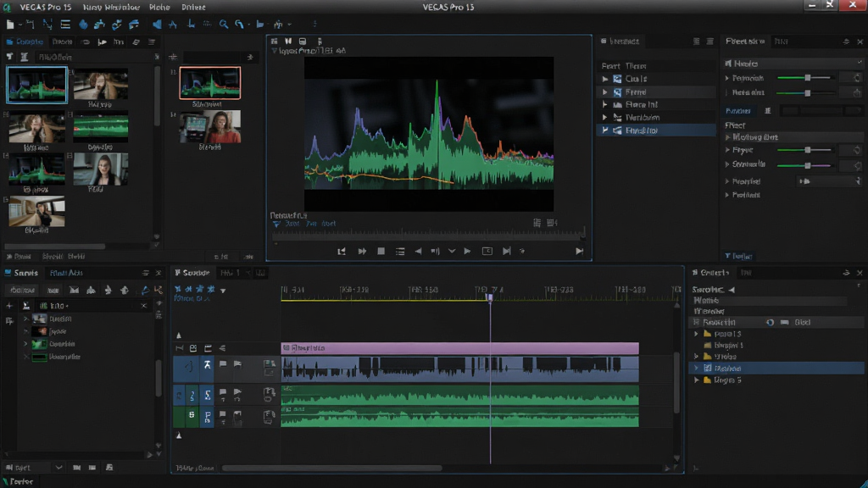Click the first labeled button in bottom-left panel toolbar
The height and width of the screenshot is (488, 868).
click(x=23, y=290)
